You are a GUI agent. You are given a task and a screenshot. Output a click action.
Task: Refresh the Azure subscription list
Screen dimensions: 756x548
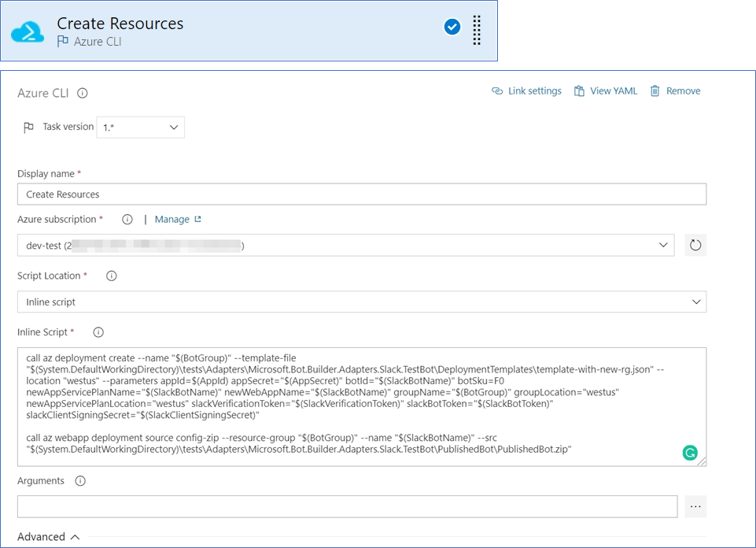(695, 245)
